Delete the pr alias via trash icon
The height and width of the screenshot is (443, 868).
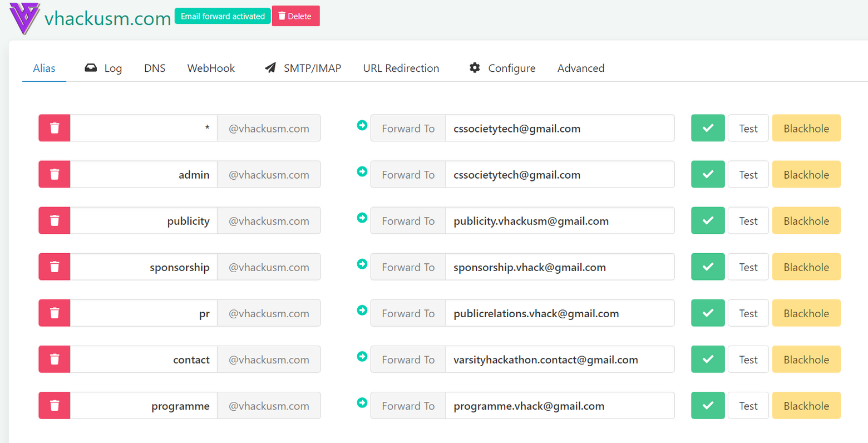click(55, 313)
